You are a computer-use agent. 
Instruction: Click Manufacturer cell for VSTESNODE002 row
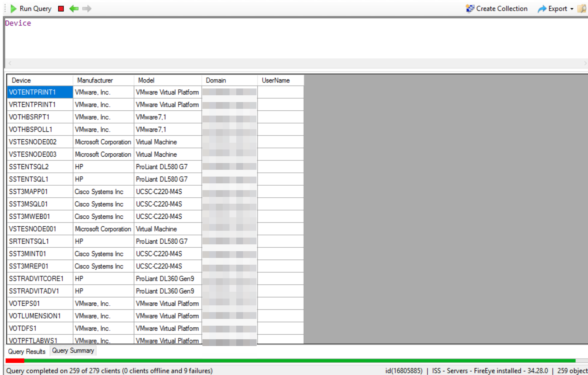(x=103, y=142)
